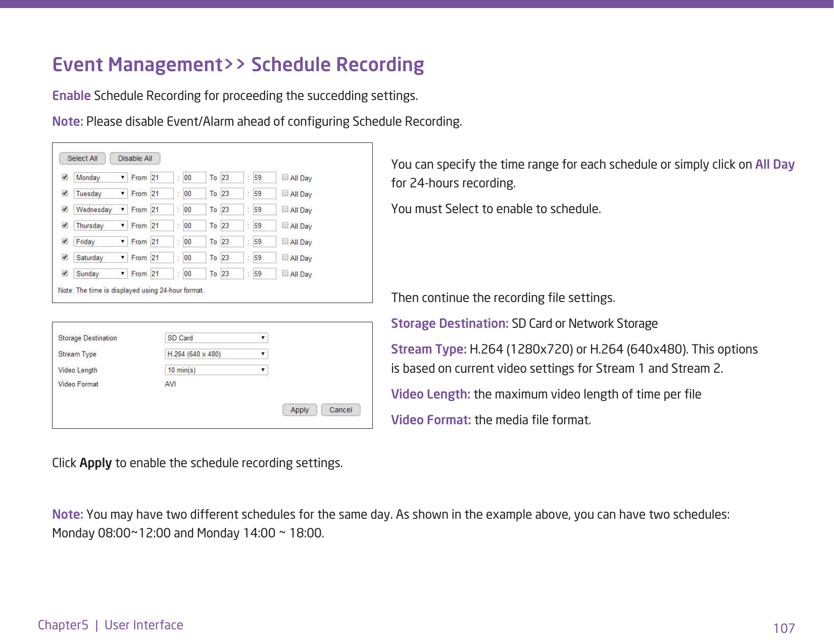Click Sunday's To minute field
This screenshot has height=644, width=834.
[x=265, y=273]
